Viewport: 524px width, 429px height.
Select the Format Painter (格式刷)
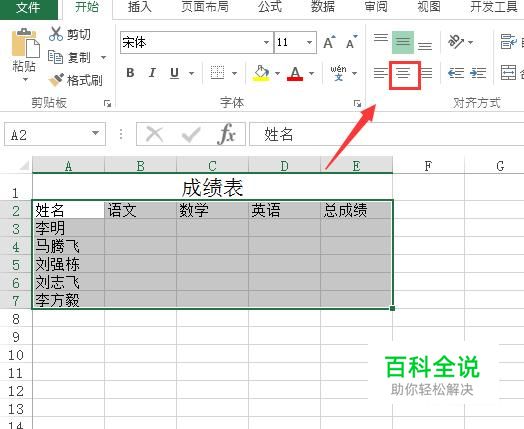tap(75, 80)
